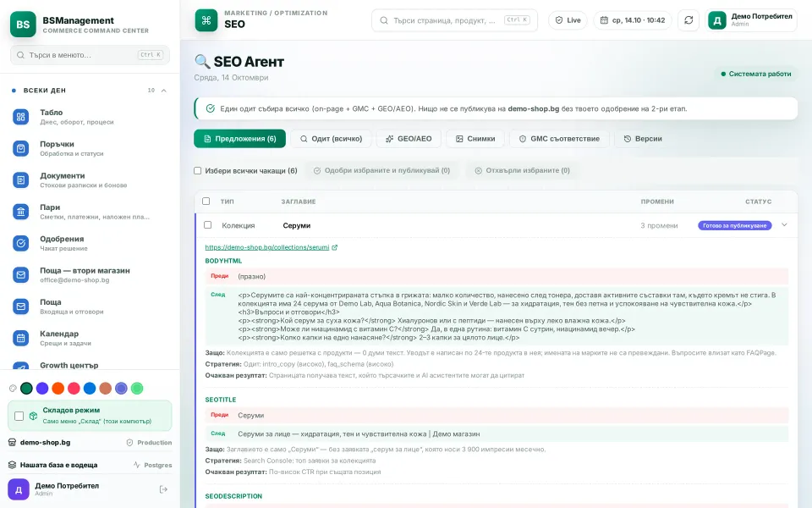The image size is (812, 508).
Task: Open Табло dashboard icon
Action: point(20,117)
